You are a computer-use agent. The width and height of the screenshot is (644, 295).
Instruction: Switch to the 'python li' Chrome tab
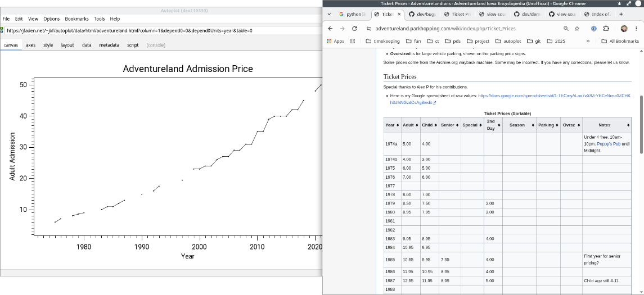tap(353, 14)
